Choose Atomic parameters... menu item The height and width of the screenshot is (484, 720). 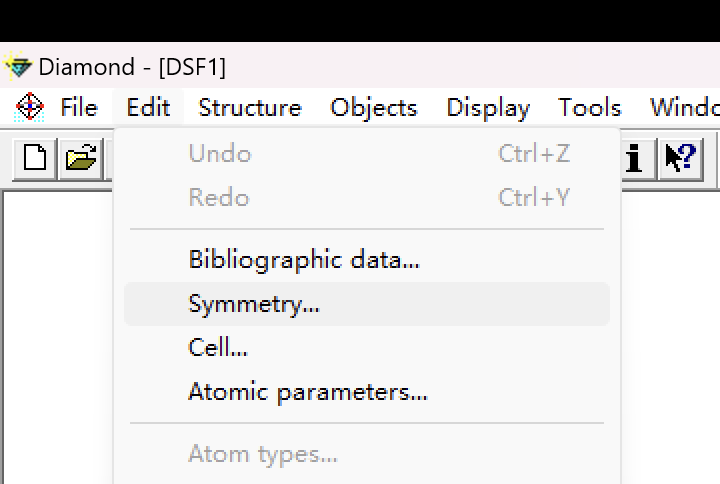coord(308,392)
